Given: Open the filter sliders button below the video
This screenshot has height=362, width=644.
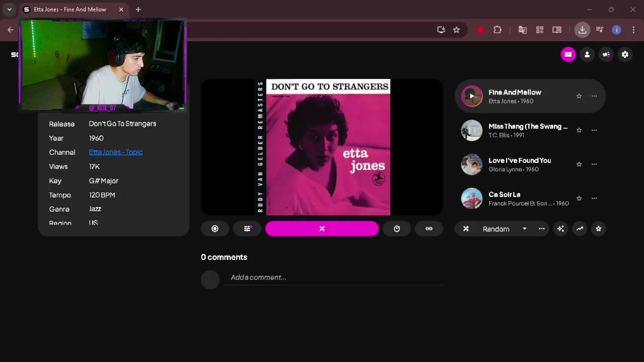Looking at the screenshot, I should click(247, 229).
